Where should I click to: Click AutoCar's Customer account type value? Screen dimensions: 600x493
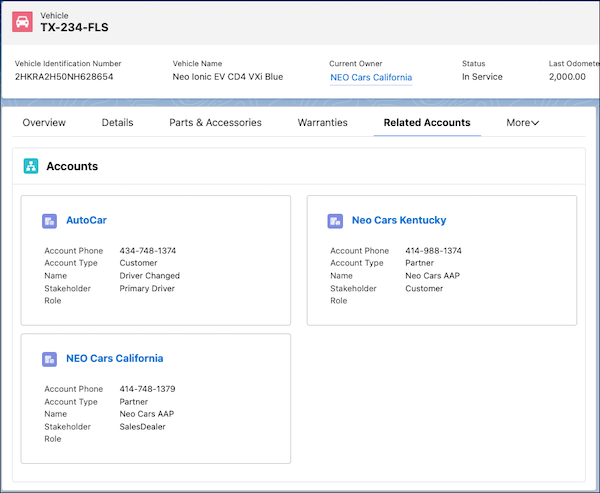point(138,263)
